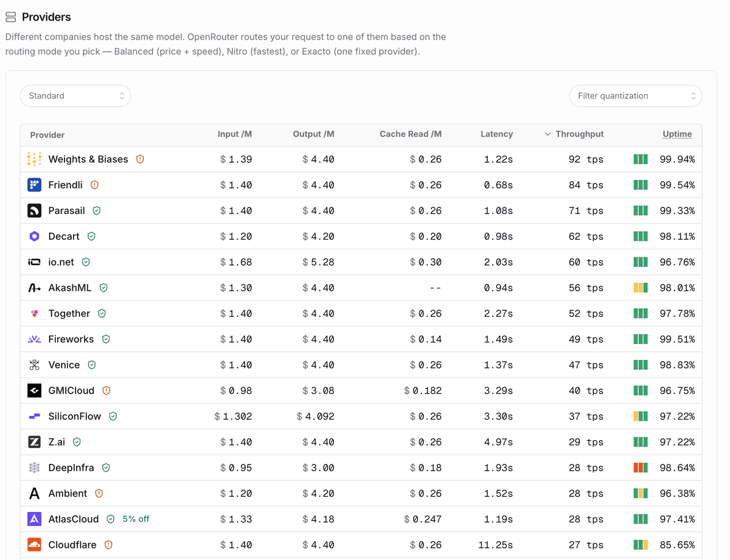Sort by the Throughput column header
Viewport: 730px width, 560px height.
(x=574, y=134)
